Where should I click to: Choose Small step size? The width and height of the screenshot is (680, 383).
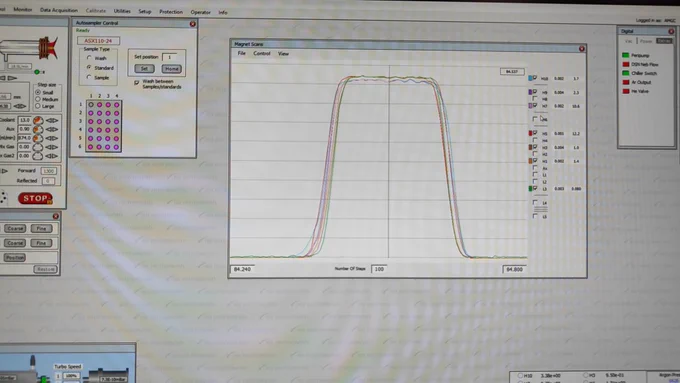tap(38, 92)
